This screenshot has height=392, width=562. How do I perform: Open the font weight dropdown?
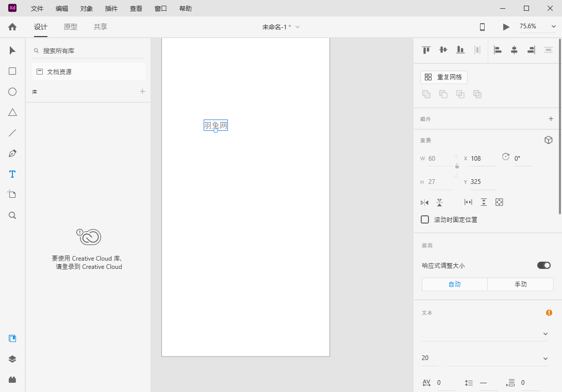point(497,359)
